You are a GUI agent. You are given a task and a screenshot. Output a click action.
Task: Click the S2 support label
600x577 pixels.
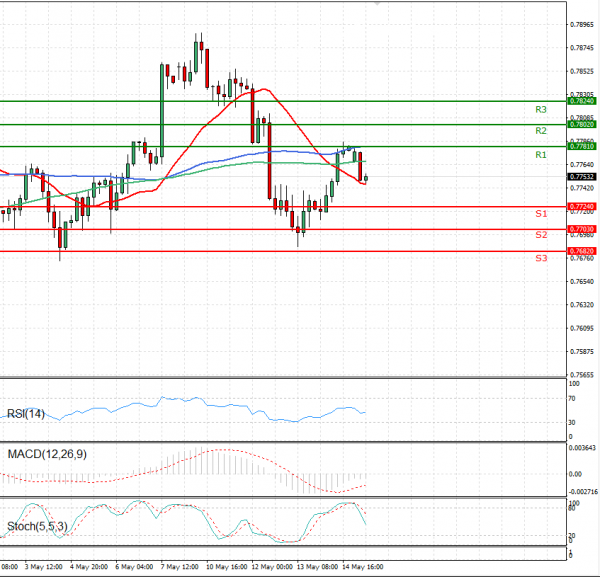(541, 235)
